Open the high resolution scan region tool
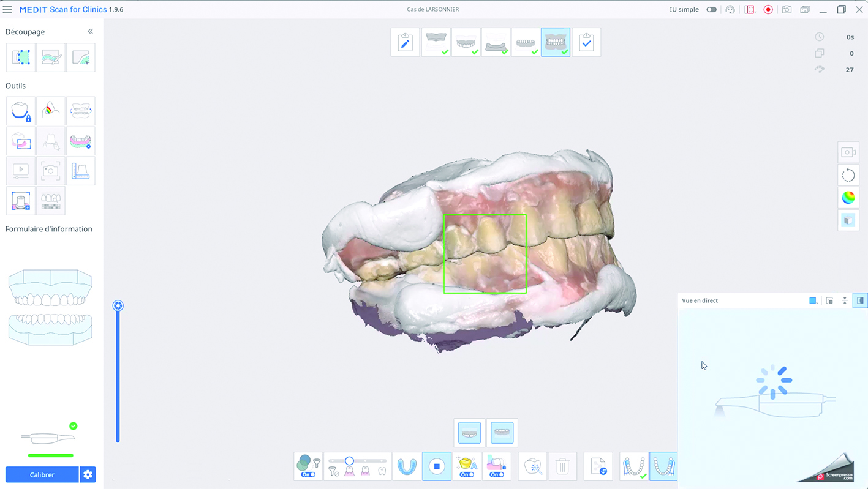Image resolution: width=868 pixels, height=489 pixels. [x=20, y=141]
